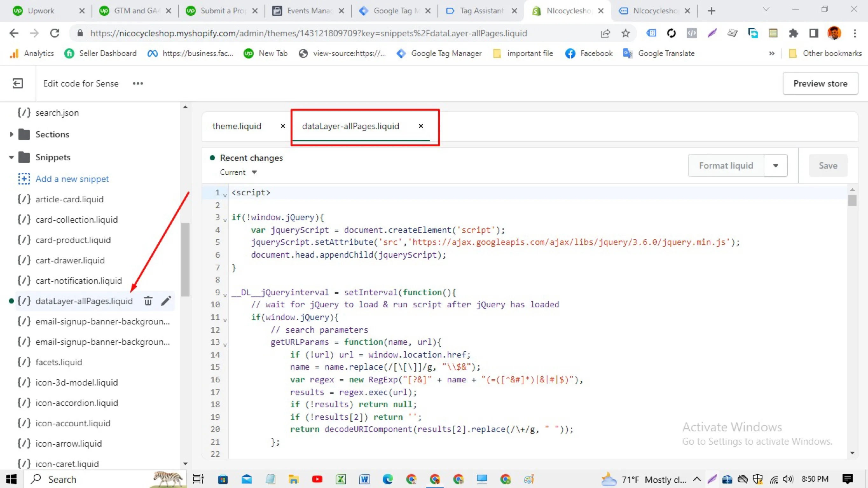Click the share page icon in address bar

[605, 33]
